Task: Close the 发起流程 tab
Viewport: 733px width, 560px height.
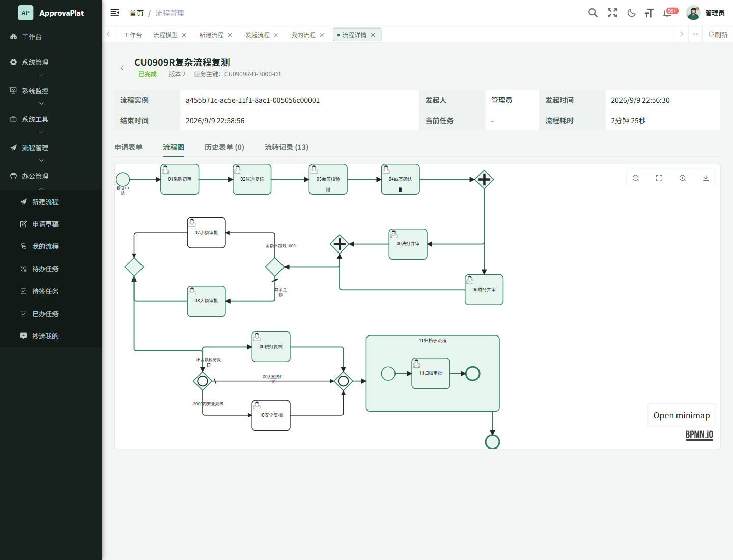Action: [276, 35]
